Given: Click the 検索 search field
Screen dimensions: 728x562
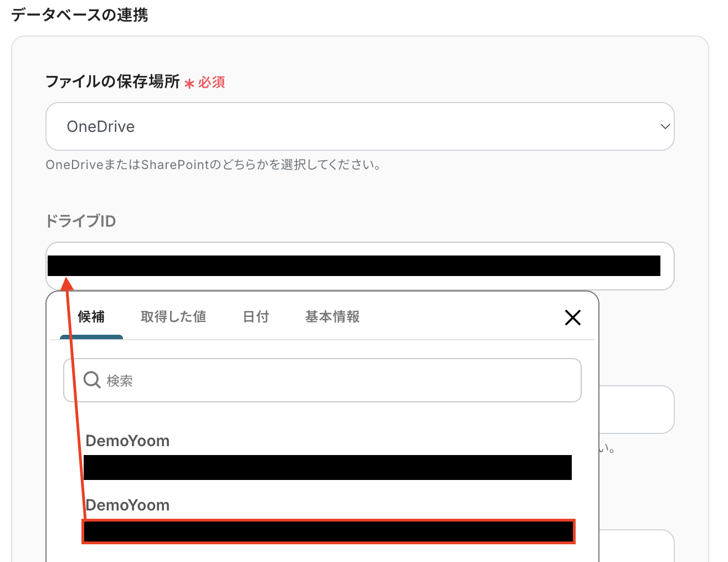Looking at the screenshot, I should pos(322,380).
